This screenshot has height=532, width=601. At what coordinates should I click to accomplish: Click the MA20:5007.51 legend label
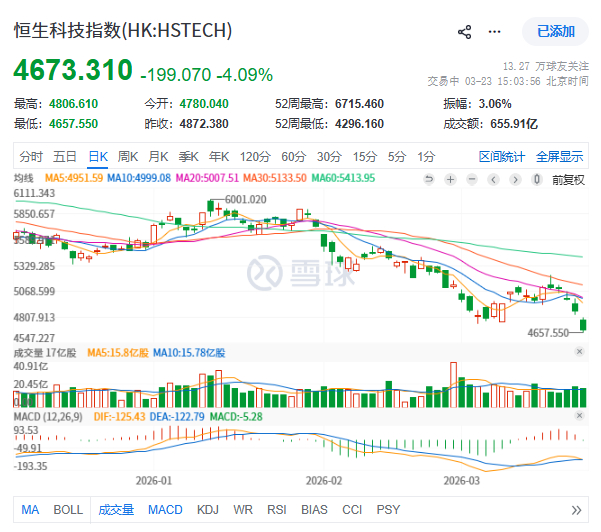click(x=207, y=178)
